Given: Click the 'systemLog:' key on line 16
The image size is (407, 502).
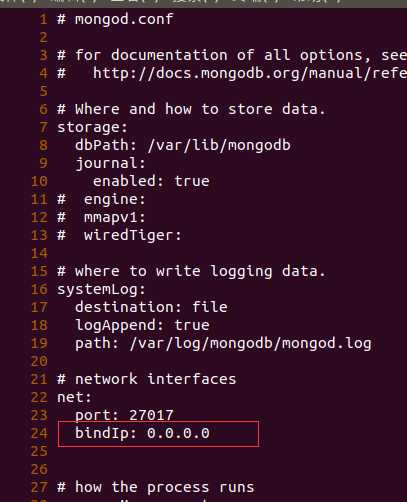Looking at the screenshot, I should [x=101, y=289].
